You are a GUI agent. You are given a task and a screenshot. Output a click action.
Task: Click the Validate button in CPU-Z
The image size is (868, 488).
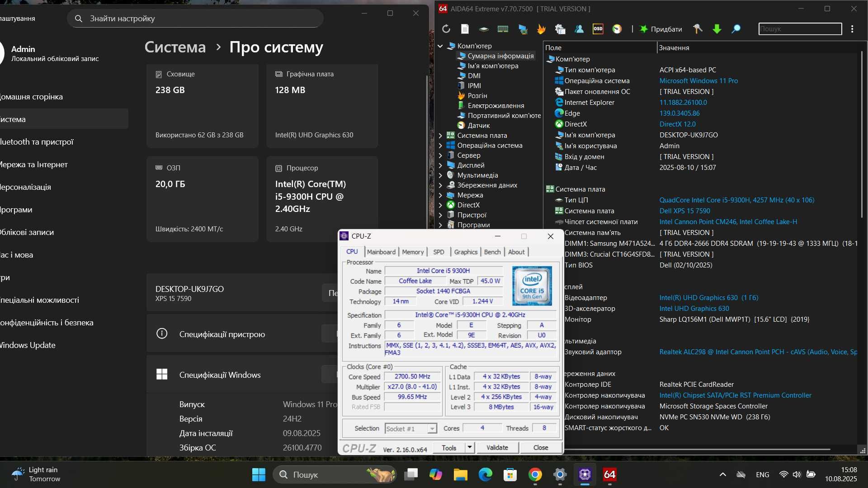click(497, 447)
